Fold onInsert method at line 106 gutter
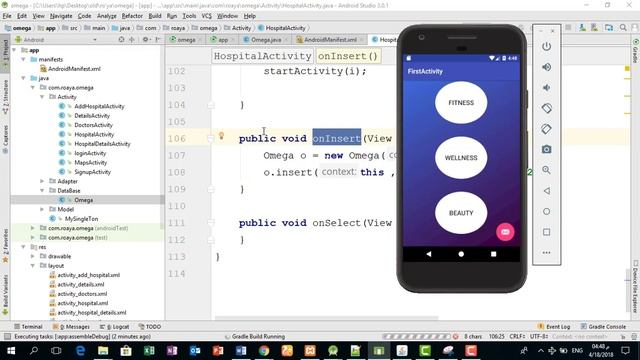Screen dimensions: 640x360 click(x=211, y=138)
